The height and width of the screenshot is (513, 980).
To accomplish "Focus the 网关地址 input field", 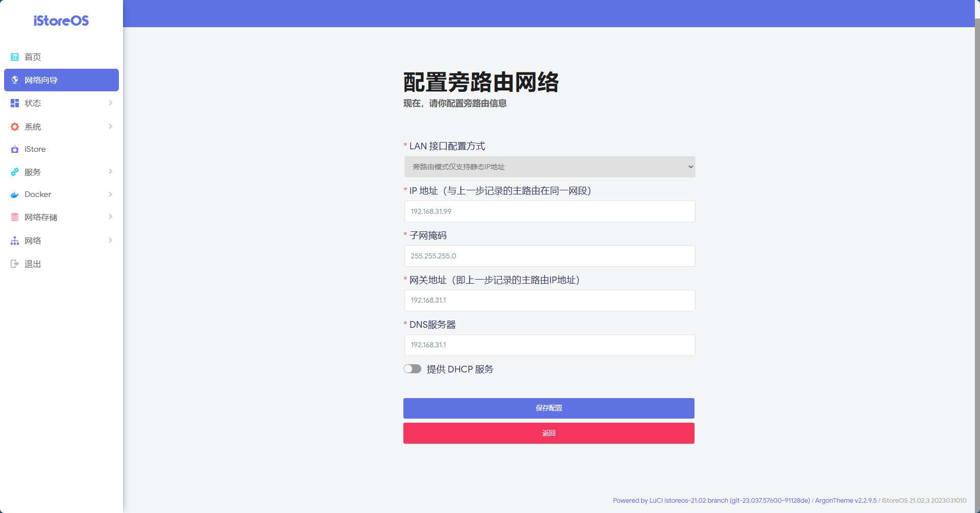I will [x=549, y=301].
